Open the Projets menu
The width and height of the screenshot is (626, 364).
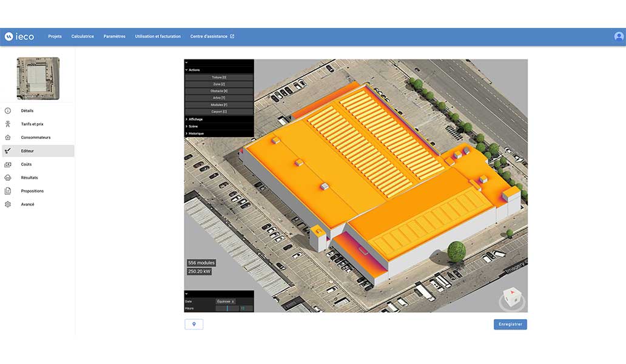click(x=55, y=36)
